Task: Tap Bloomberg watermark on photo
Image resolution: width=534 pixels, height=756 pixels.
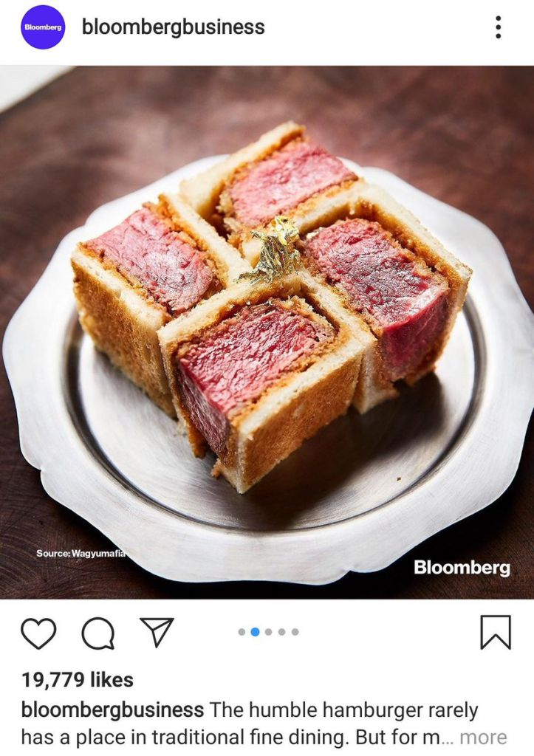Action: coord(462,568)
